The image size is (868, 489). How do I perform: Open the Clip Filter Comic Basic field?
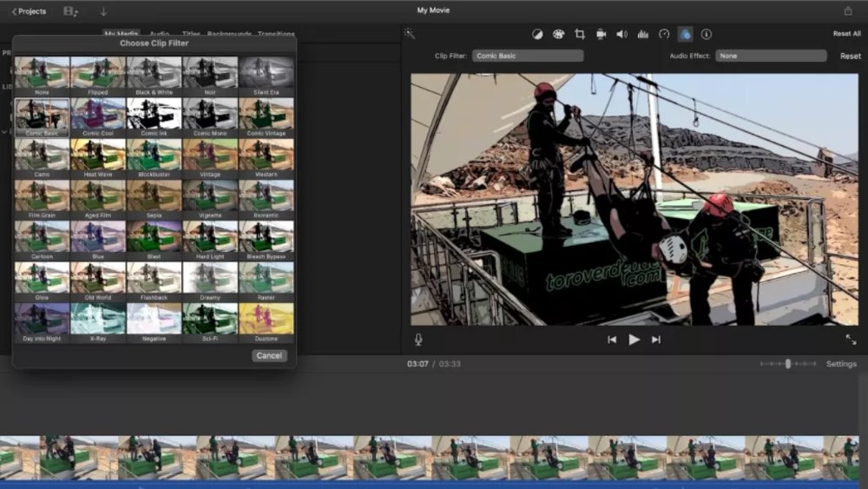pos(528,56)
